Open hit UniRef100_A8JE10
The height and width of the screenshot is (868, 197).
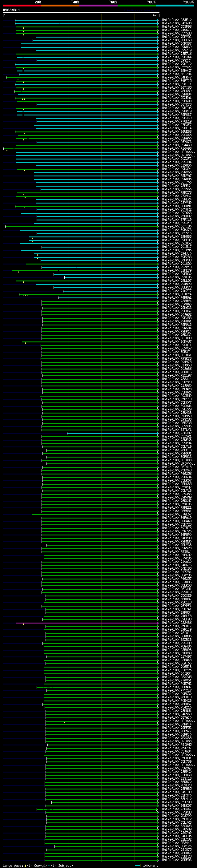click(177, 20)
